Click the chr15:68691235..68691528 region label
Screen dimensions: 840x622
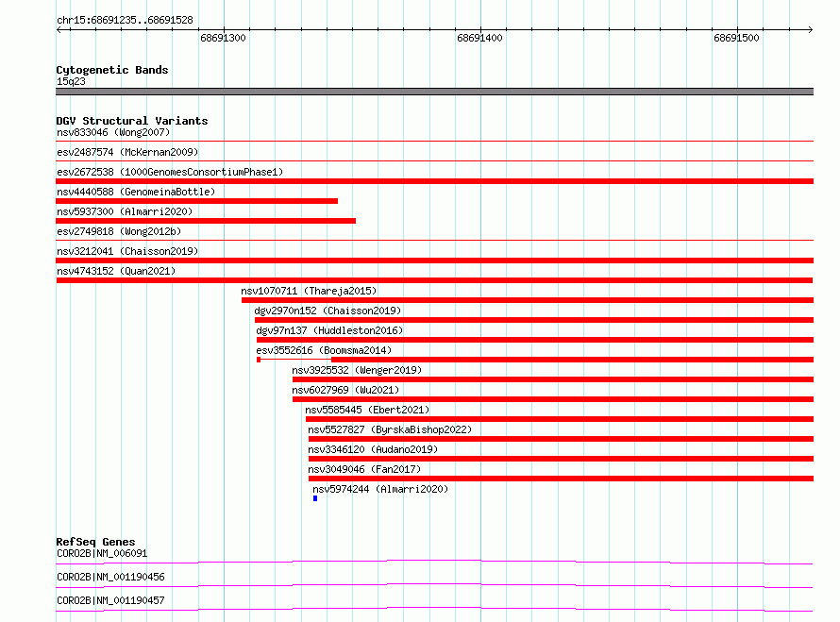point(125,20)
